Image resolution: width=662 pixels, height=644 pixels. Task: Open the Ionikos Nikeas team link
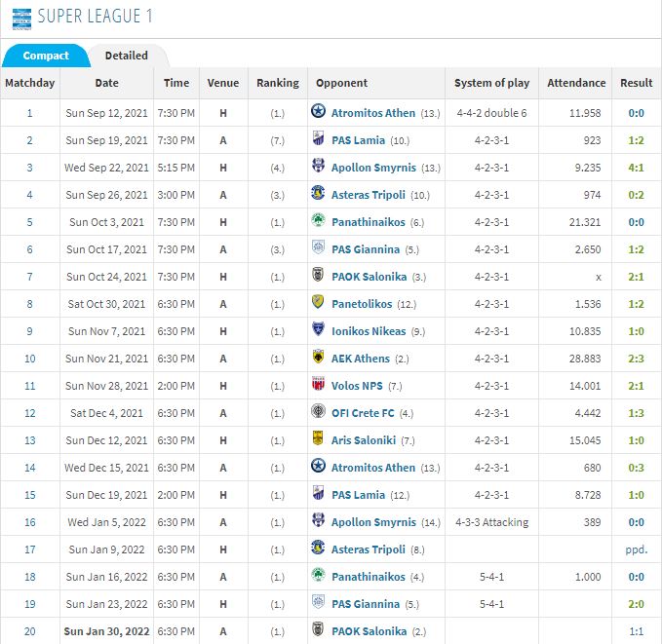tap(369, 331)
